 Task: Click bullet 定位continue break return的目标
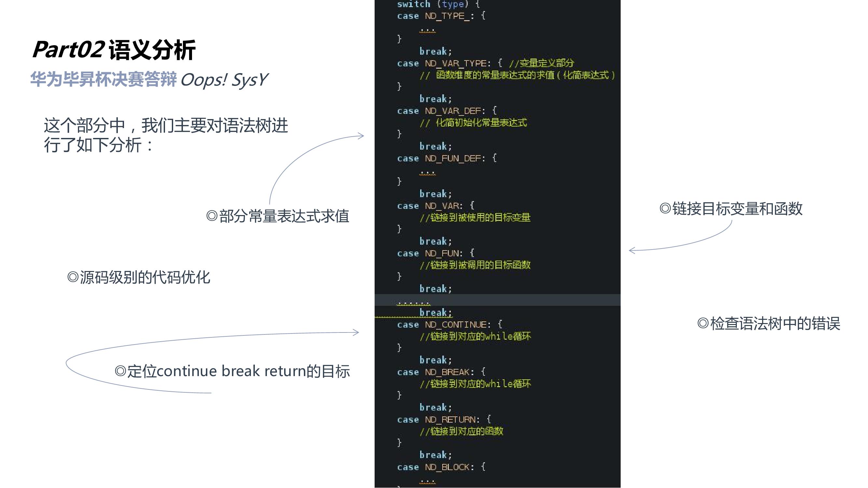232,371
